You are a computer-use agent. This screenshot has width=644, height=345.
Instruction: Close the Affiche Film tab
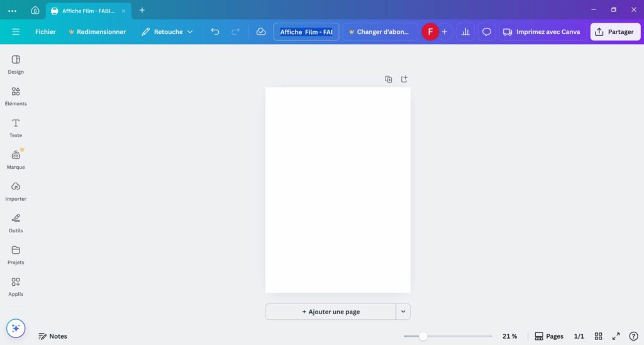click(x=124, y=11)
